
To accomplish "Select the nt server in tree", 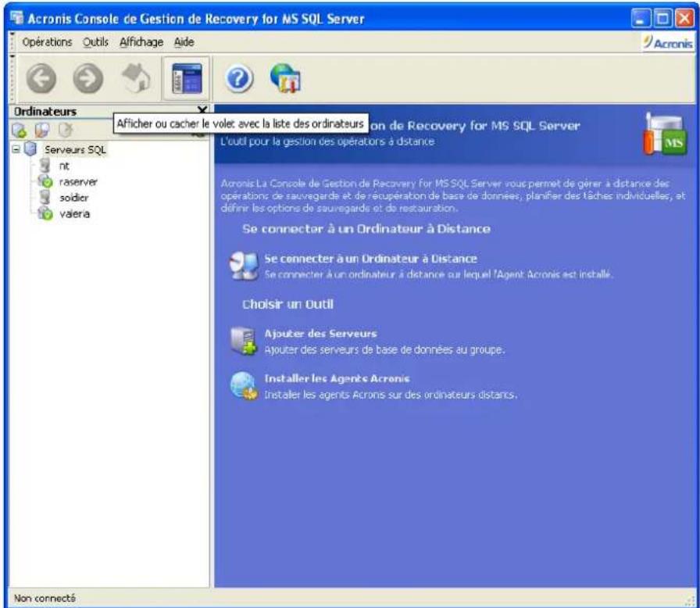I will tap(64, 166).
